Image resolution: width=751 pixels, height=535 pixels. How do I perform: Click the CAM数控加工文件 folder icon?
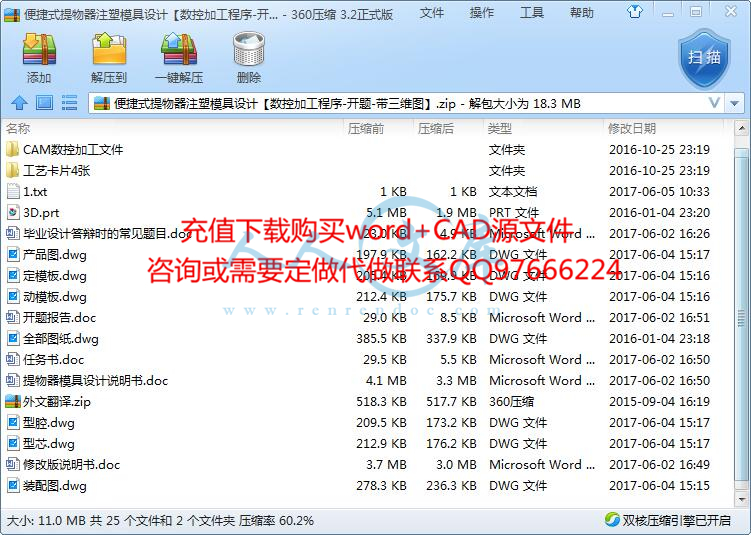pos(13,149)
